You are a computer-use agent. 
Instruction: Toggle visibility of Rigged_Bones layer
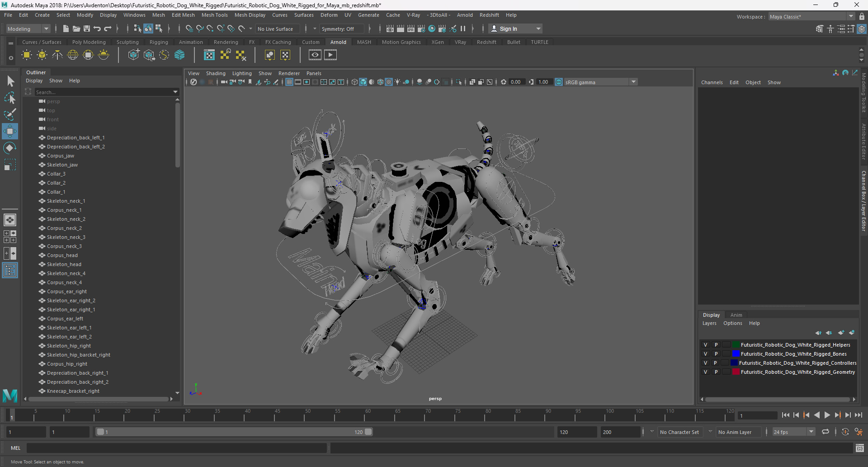tap(705, 354)
